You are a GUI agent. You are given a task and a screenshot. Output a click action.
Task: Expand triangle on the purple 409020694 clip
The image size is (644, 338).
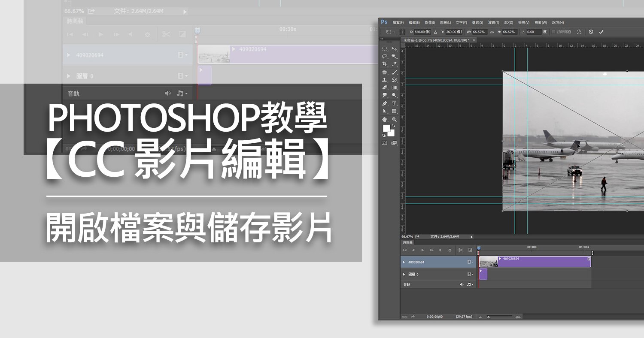500,259
